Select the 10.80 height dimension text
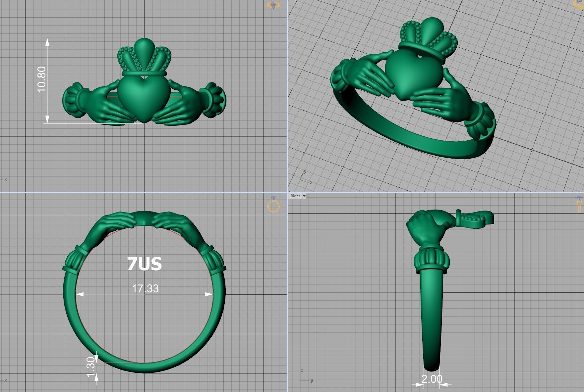Image resolution: width=584 pixels, height=392 pixels. tap(42, 79)
